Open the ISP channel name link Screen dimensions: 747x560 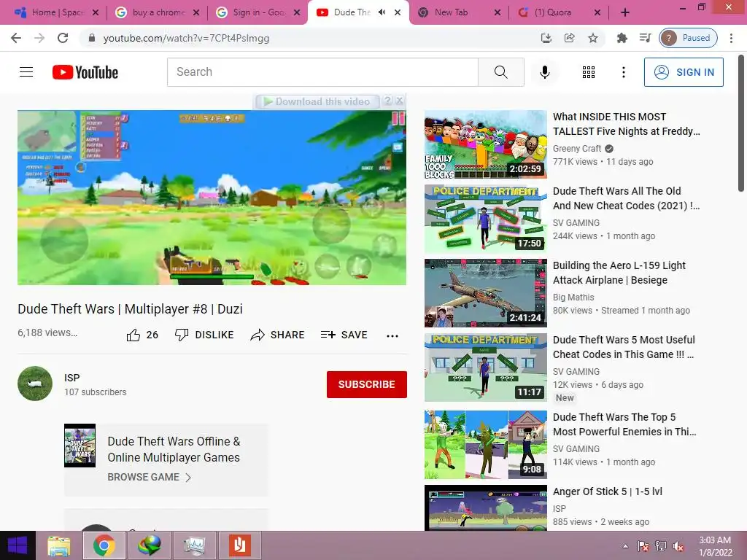(72, 378)
